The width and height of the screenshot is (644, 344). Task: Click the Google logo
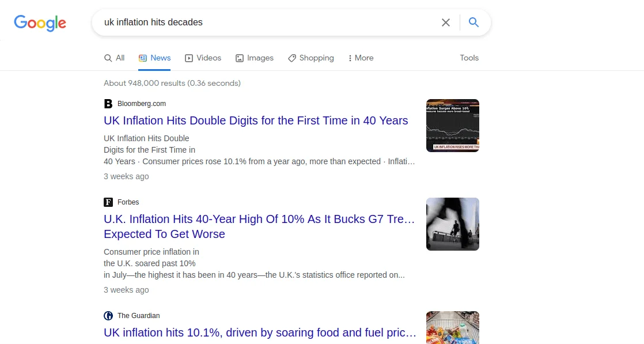click(40, 23)
